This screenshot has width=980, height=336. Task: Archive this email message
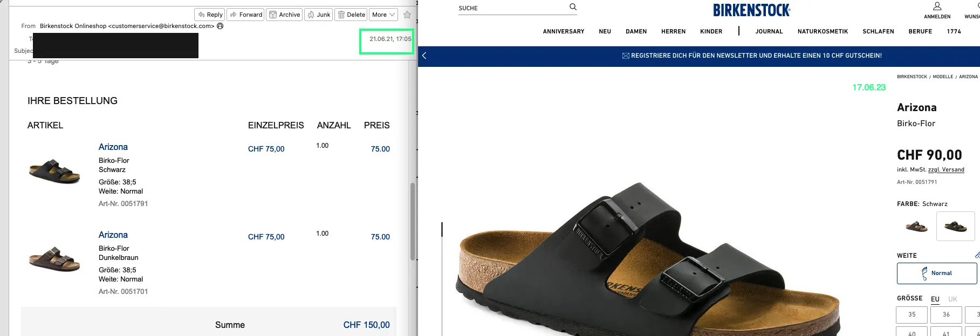coord(284,15)
